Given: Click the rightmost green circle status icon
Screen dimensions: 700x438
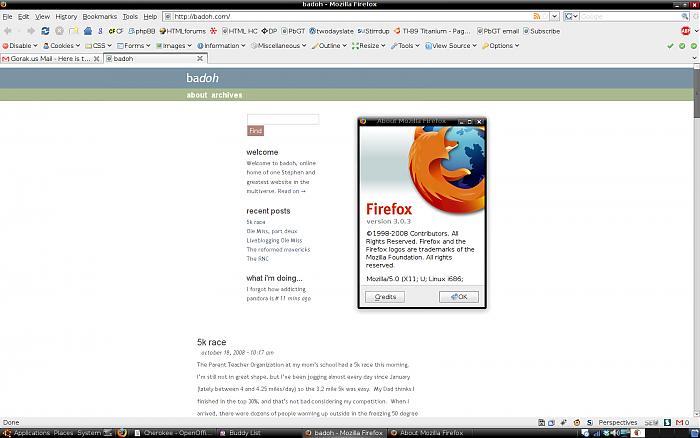Looking at the screenshot, I should point(694,46).
